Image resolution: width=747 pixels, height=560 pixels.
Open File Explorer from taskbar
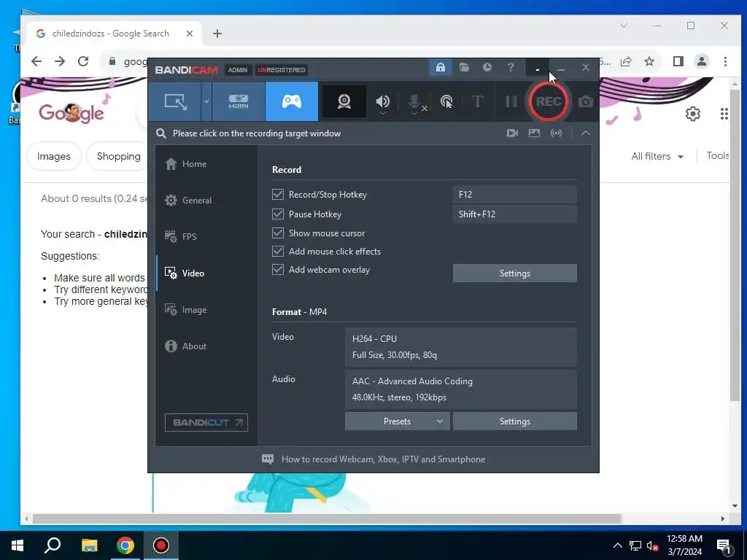pos(89,545)
